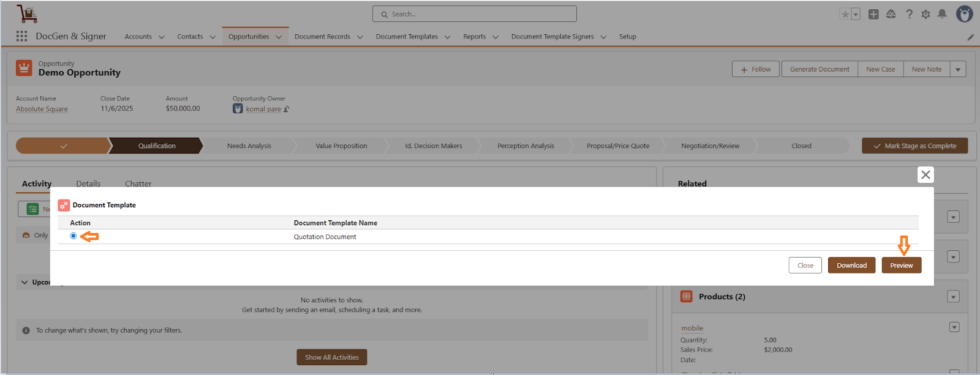Select the Needs Analysis stage in path
980x375 pixels.
pyautogui.click(x=249, y=146)
